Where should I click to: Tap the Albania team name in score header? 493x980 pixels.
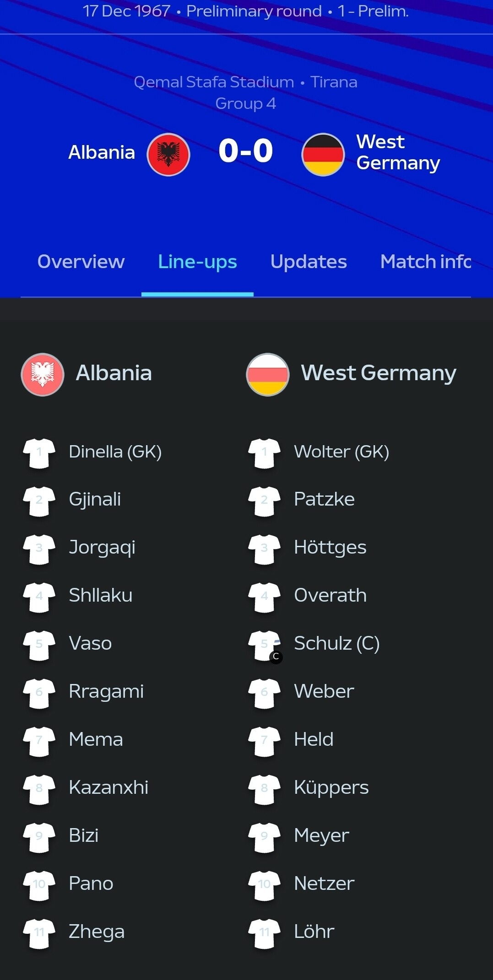102,152
